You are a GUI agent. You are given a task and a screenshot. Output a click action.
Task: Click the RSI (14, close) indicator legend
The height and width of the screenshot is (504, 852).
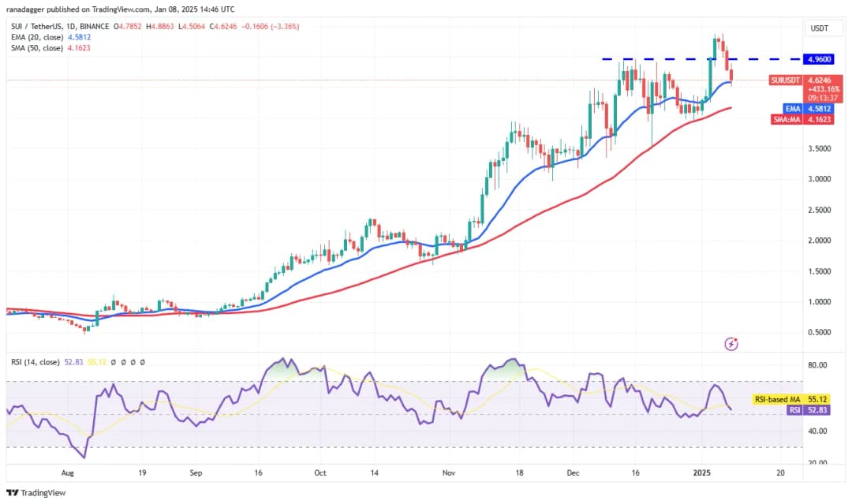point(36,361)
